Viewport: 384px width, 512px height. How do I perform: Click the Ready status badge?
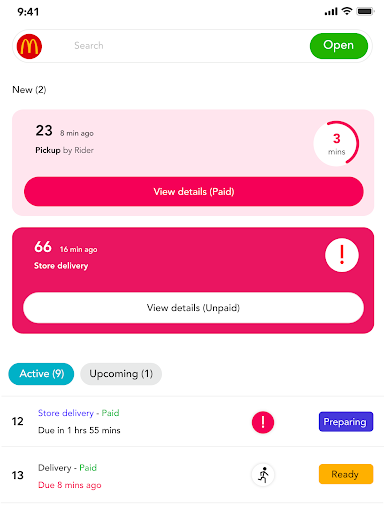[346, 474]
